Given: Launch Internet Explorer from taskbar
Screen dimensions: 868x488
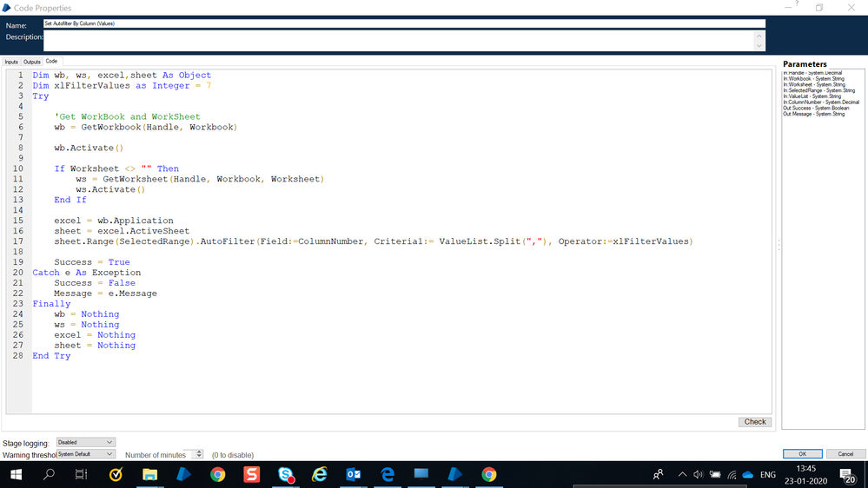Looking at the screenshot, I should tap(320, 474).
